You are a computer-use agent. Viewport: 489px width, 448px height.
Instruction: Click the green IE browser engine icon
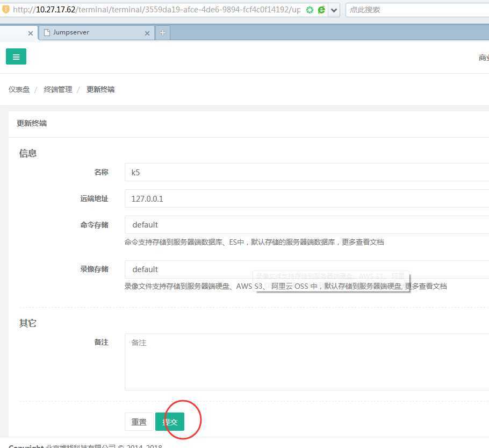point(321,10)
